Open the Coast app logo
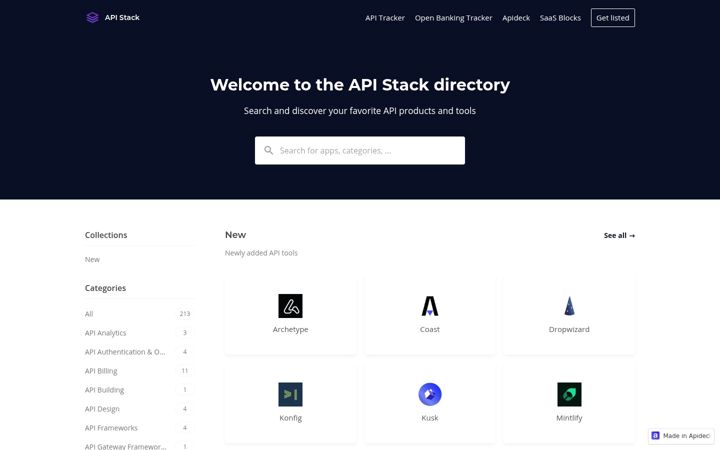This screenshot has height=450, width=720. pos(430,306)
